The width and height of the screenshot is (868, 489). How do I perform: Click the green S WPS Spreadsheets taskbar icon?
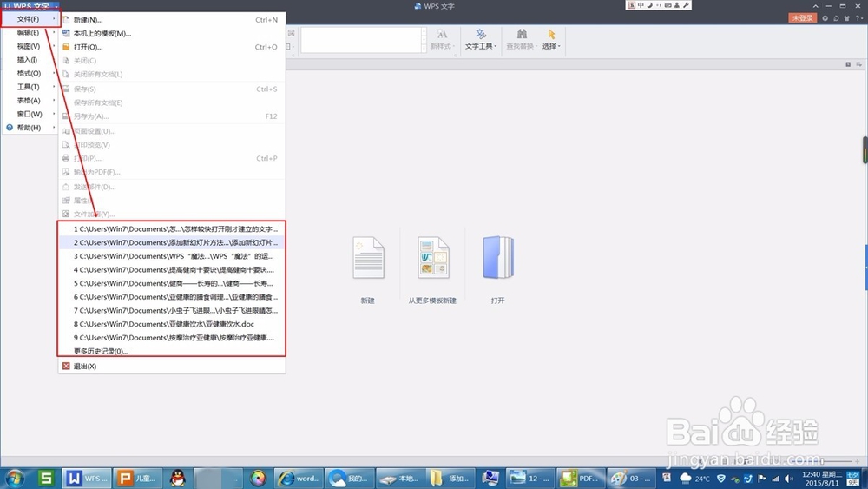[46, 478]
